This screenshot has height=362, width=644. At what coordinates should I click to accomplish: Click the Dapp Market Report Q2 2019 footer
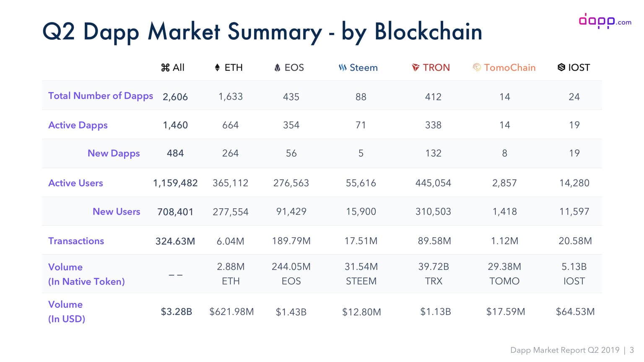565,350
